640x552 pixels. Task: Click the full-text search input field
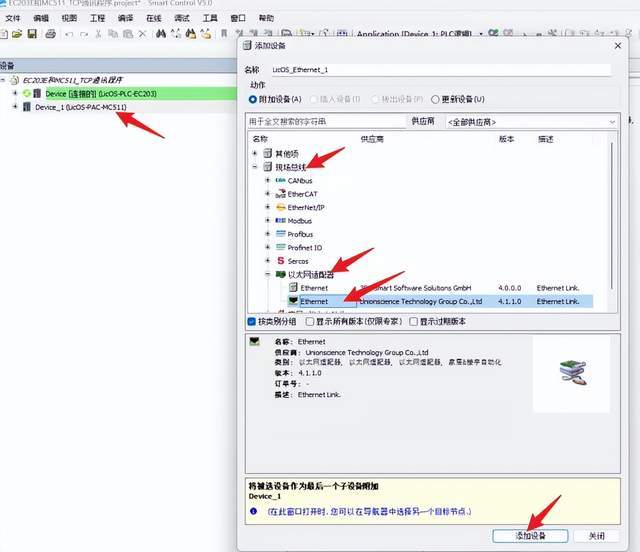pyautogui.click(x=325, y=121)
